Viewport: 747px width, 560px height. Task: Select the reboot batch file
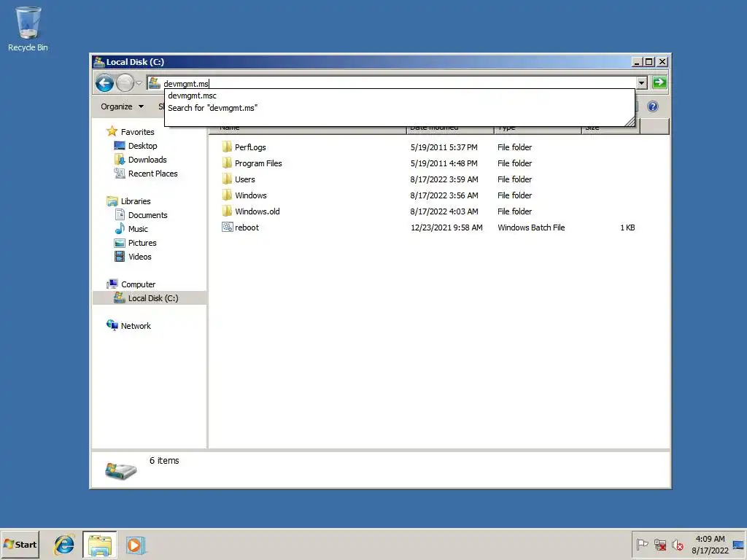tap(247, 227)
